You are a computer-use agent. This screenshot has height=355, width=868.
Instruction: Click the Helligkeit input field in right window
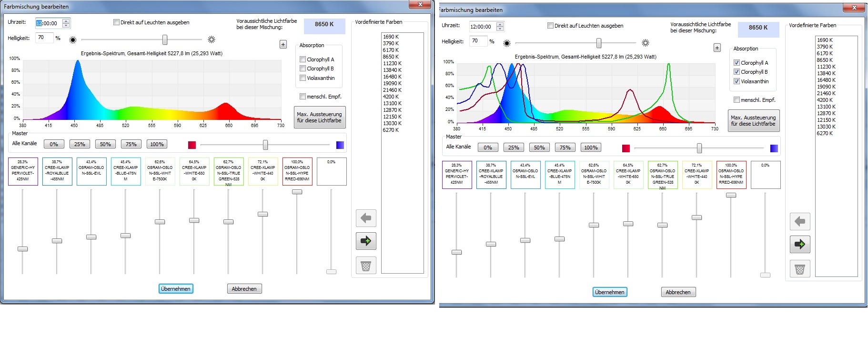click(478, 41)
